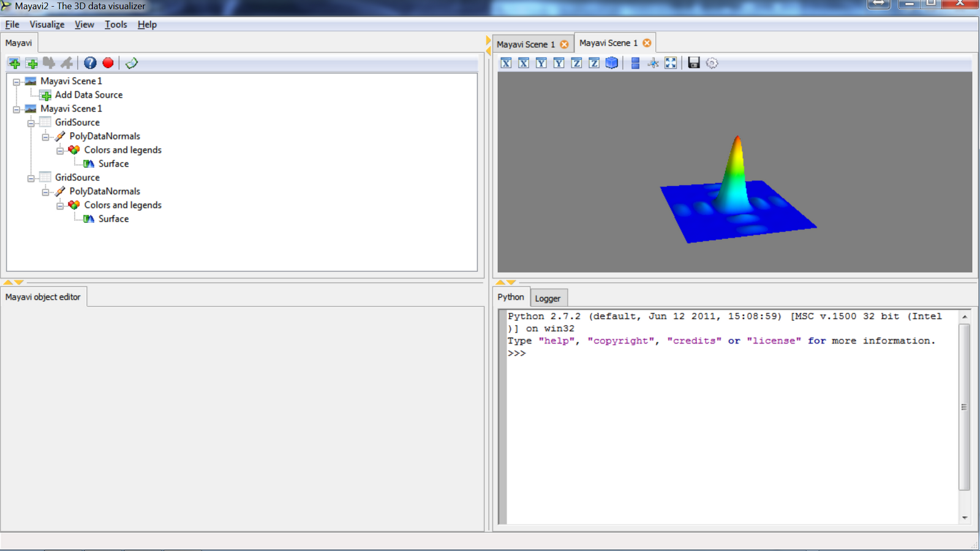View scene along the X axis
980x551 pixels.
pyautogui.click(x=506, y=63)
